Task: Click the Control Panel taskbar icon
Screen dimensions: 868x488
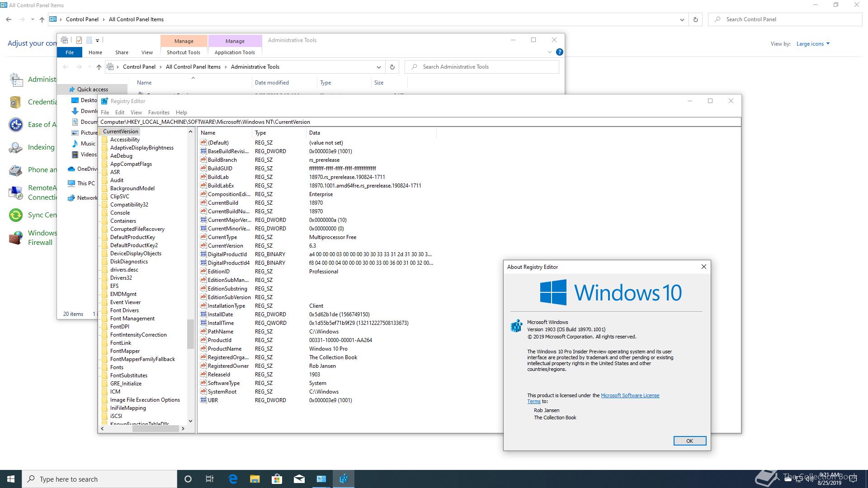Action: 321,479
